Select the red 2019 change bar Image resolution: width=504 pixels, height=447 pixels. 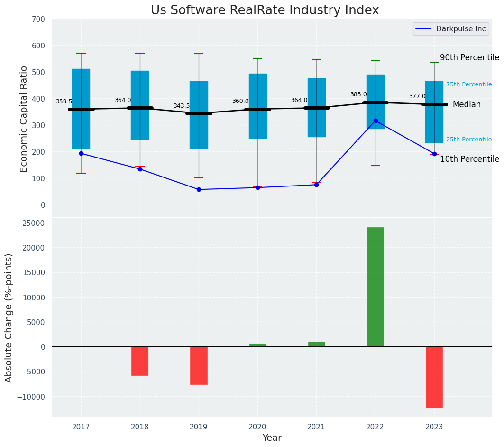tap(199, 365)
